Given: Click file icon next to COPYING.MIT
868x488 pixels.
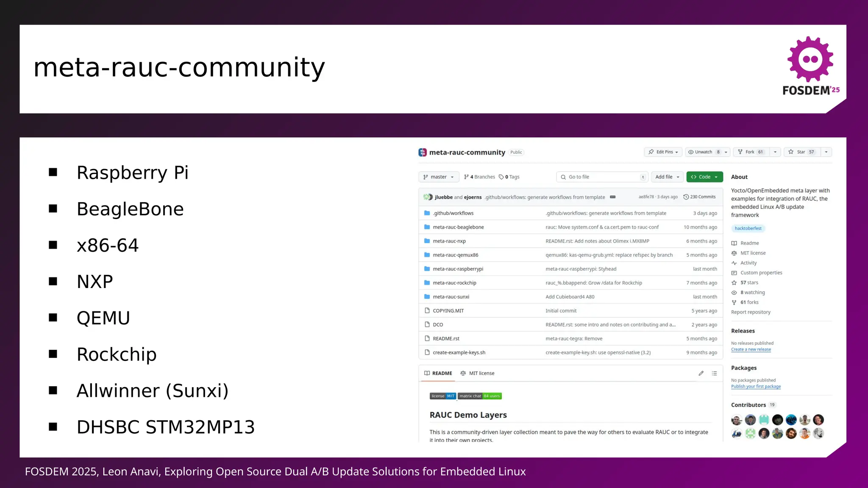Looking at the screenshot, I should coord(427,311).
